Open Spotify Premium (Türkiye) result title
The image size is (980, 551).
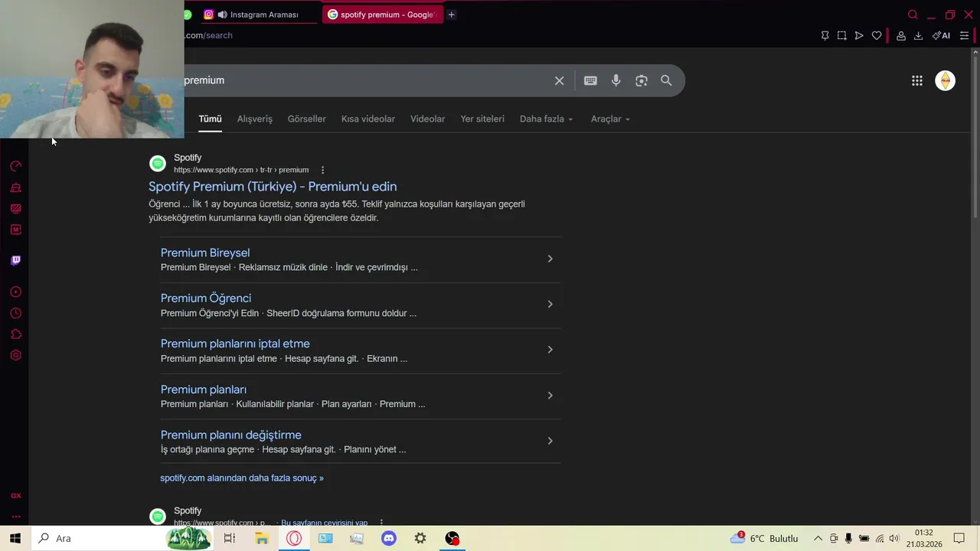[x=273, y=187]
